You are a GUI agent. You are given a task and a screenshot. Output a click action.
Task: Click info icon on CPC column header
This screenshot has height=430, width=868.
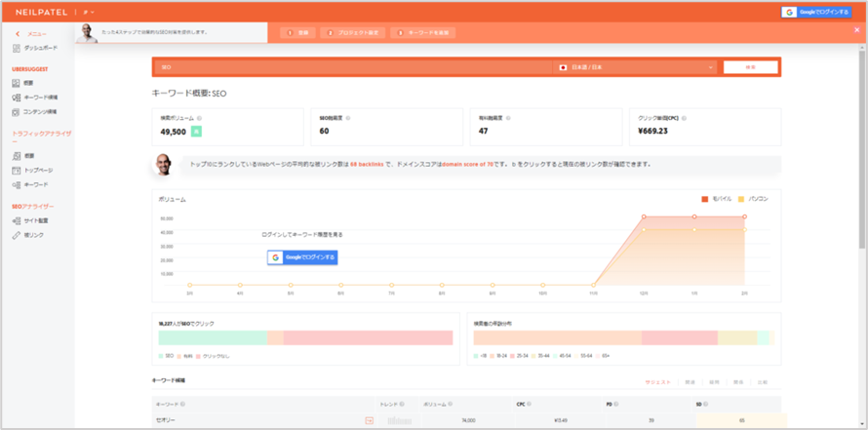[529, 404]
